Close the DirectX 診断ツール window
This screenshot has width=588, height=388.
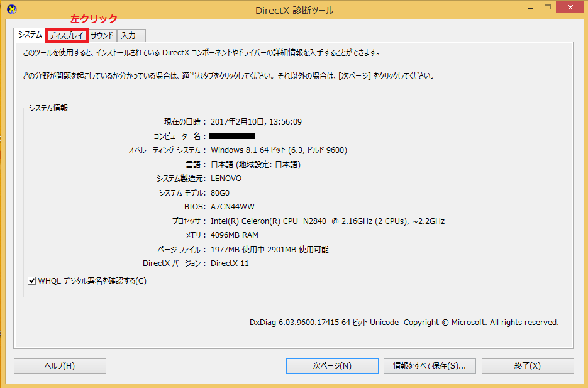pyautogui.click(x=570, y=7)
